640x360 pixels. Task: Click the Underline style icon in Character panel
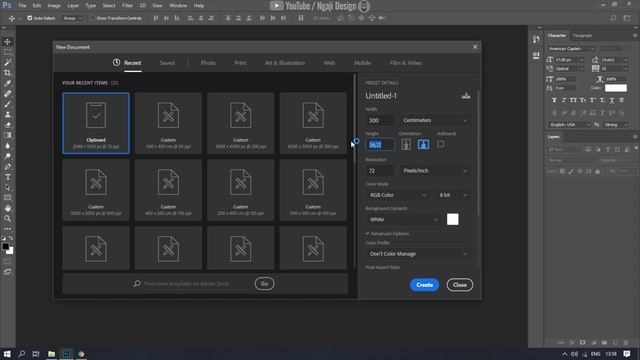point(612,100)
